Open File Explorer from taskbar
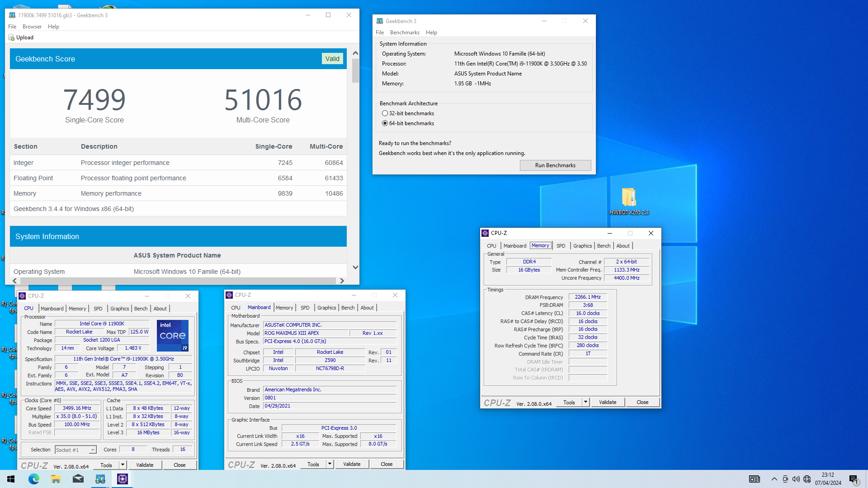This screenshot has width=868, height=488. click(x=56, y=479)
